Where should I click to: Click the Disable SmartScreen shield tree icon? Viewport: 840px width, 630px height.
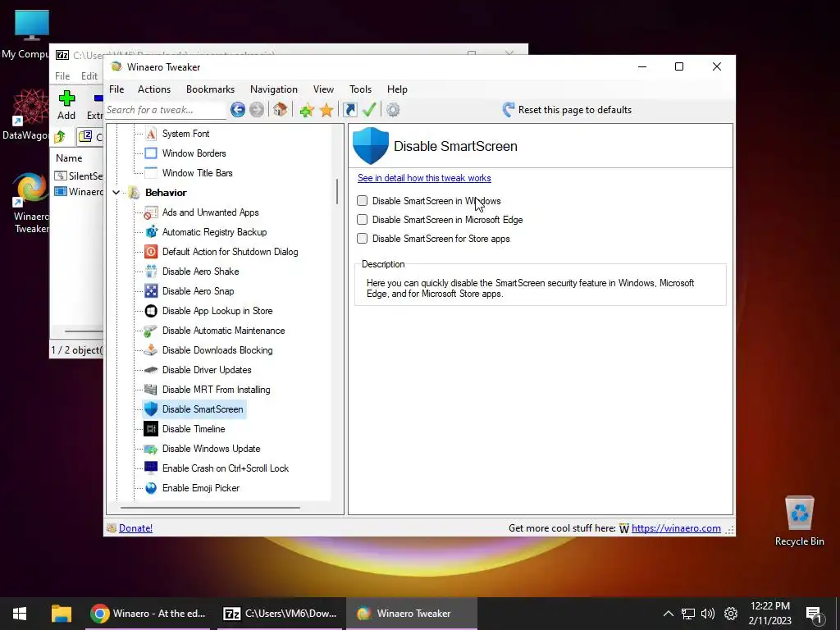tap(151, 409)
